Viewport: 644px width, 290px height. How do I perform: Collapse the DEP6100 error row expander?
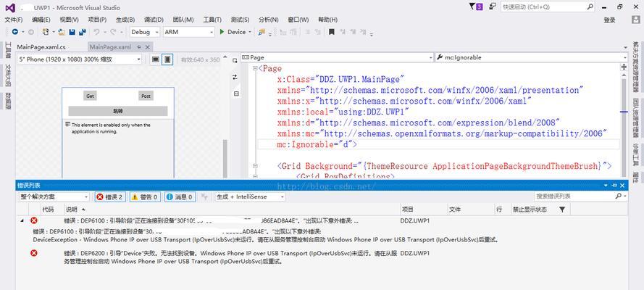coord(22,220)
